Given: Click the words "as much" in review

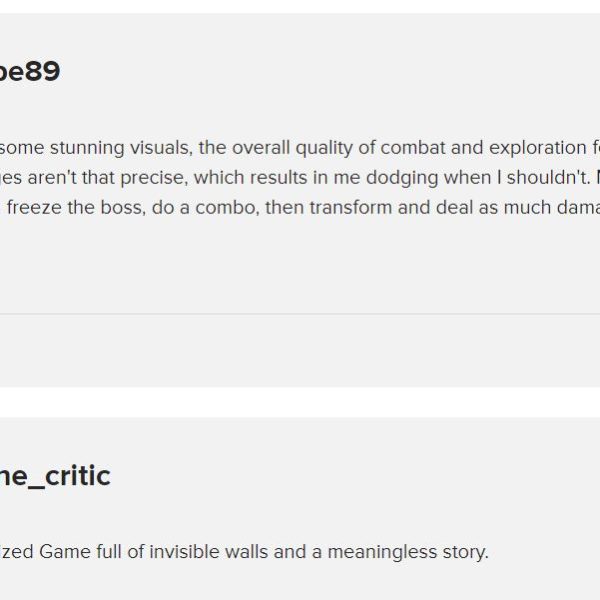Looking at the screenshot, I should point(515,208).
